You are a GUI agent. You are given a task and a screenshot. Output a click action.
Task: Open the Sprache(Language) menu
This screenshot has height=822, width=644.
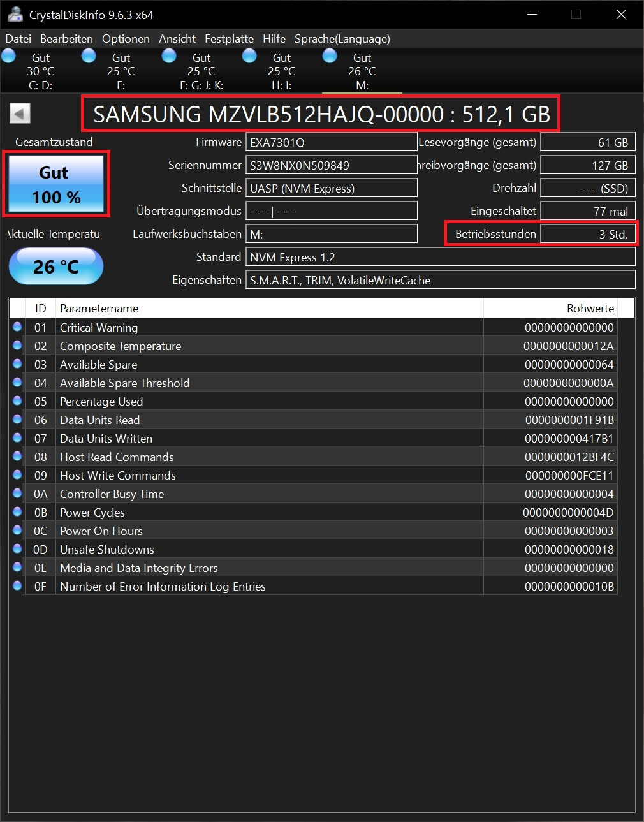342,39
